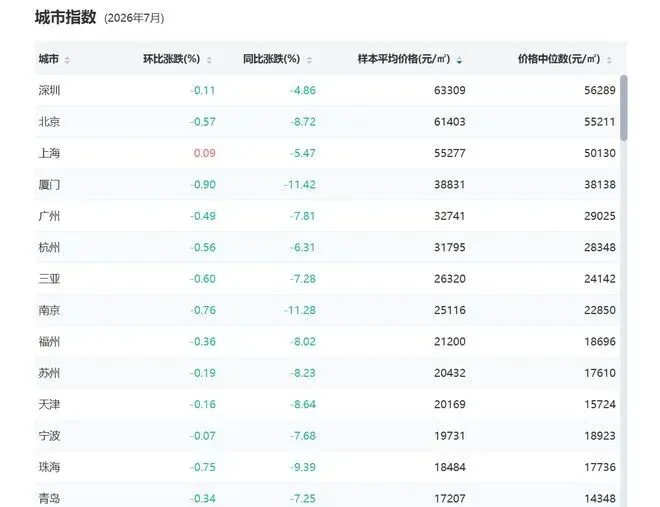Click Beijing's -8.72 yearly change
This screenshot has height=507, width=660.
click(x=303, y=122)
